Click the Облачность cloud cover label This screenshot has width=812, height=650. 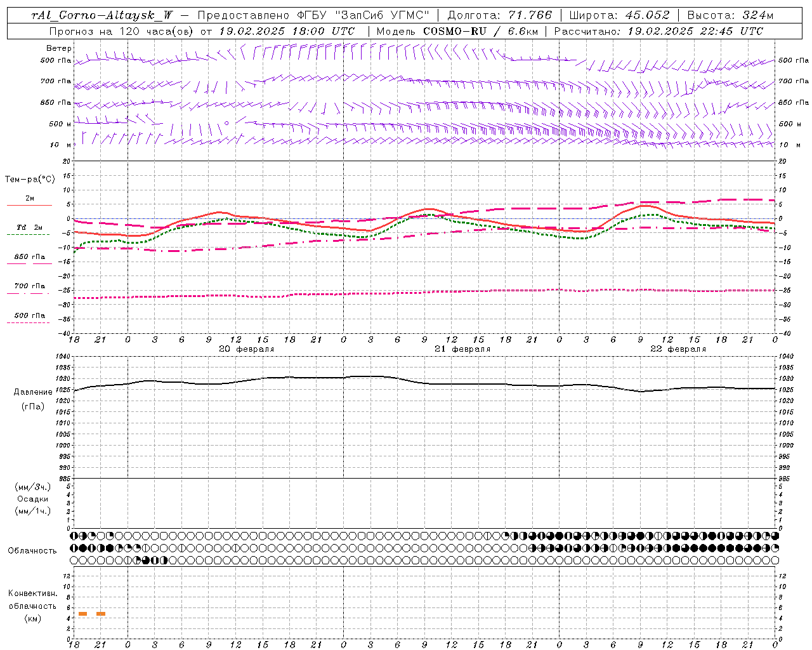(x=32, y=550)
